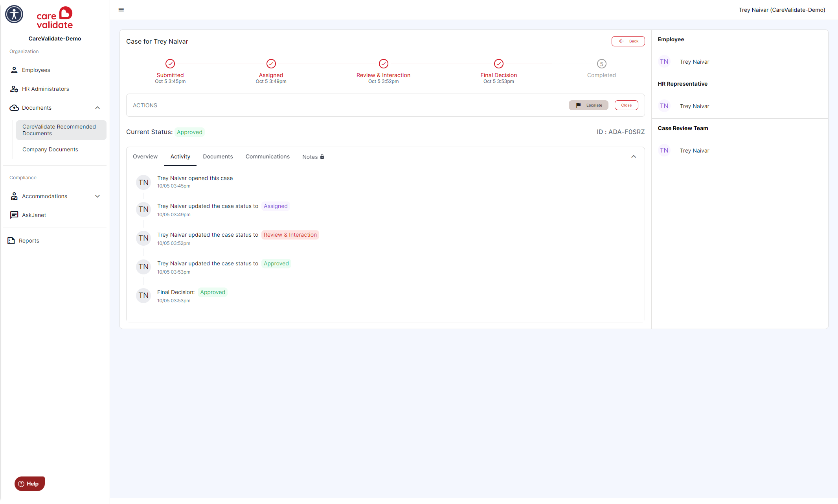Open the Help button
The height and width of the screenshot is (504, 838).
(29, 484)
